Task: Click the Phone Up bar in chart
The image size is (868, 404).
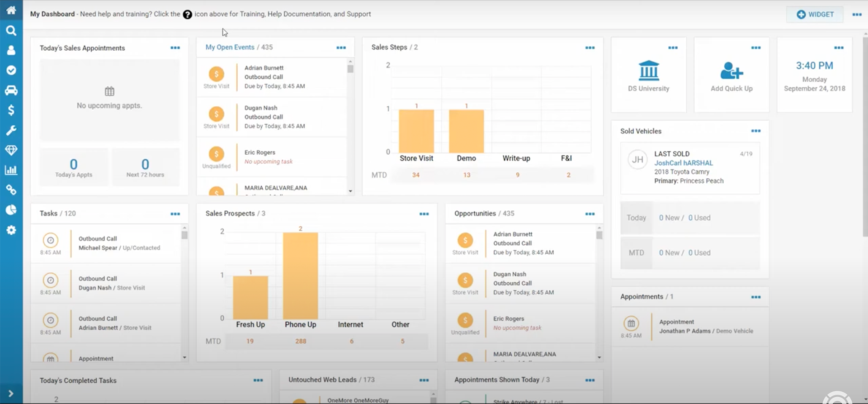Action: (300, 276)
